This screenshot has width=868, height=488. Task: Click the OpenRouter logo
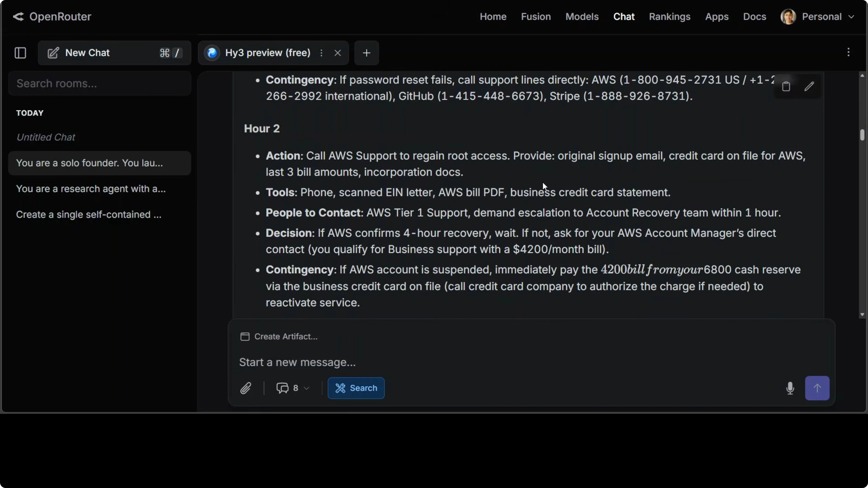tap(52, 17)
